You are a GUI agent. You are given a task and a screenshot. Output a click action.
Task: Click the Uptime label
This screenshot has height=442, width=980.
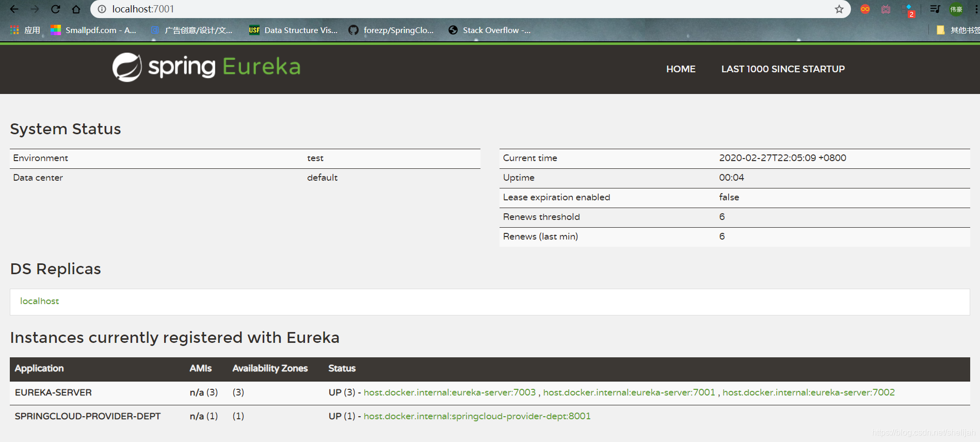tap(519, 178)
